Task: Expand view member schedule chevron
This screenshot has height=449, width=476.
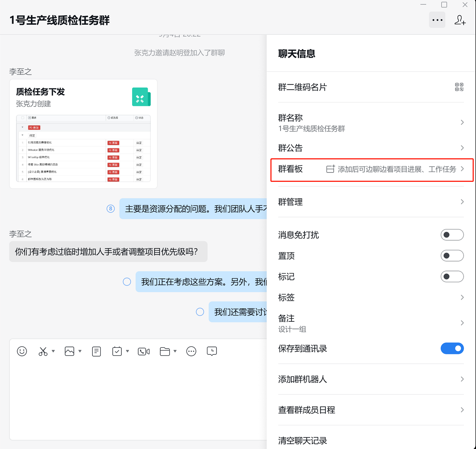Action: point(462,410)
